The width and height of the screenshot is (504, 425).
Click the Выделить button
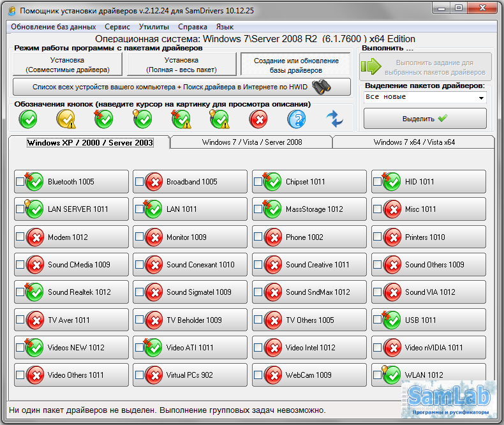click(x=425, y=119)
